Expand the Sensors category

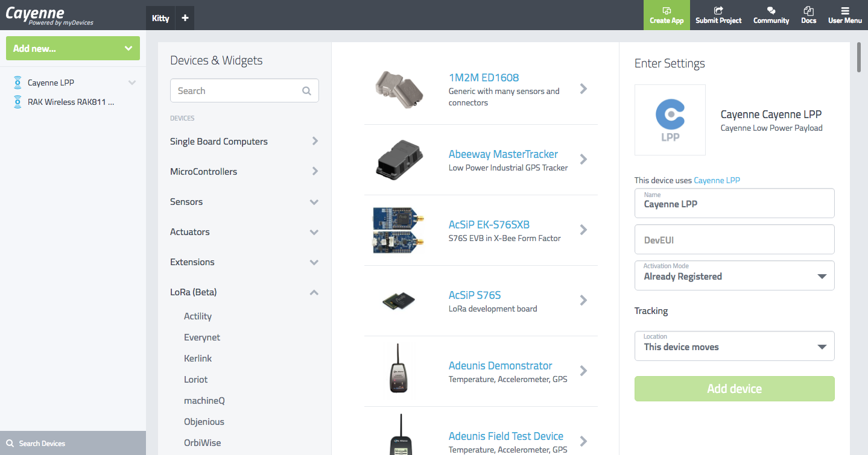click(244, 202)
